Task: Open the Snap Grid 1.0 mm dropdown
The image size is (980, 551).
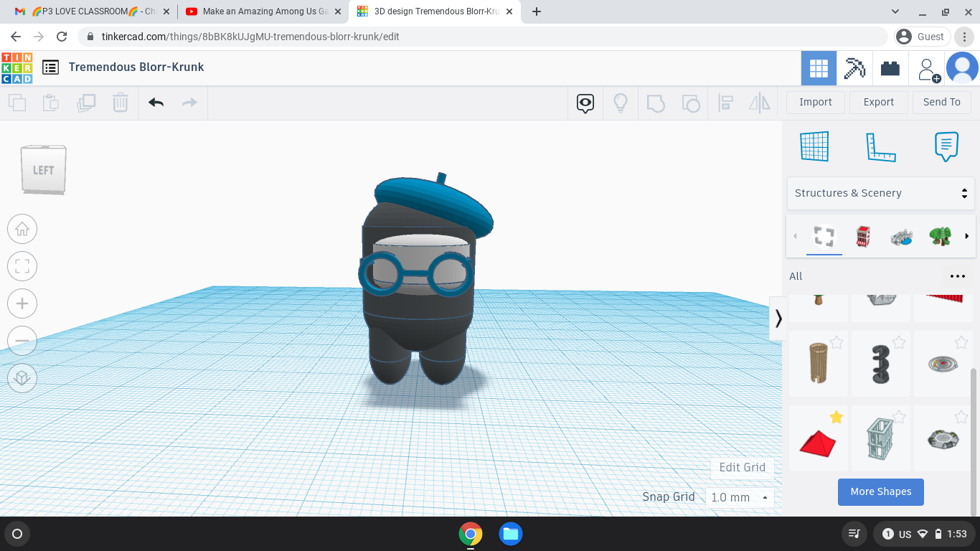Action: tap(739, 497)
